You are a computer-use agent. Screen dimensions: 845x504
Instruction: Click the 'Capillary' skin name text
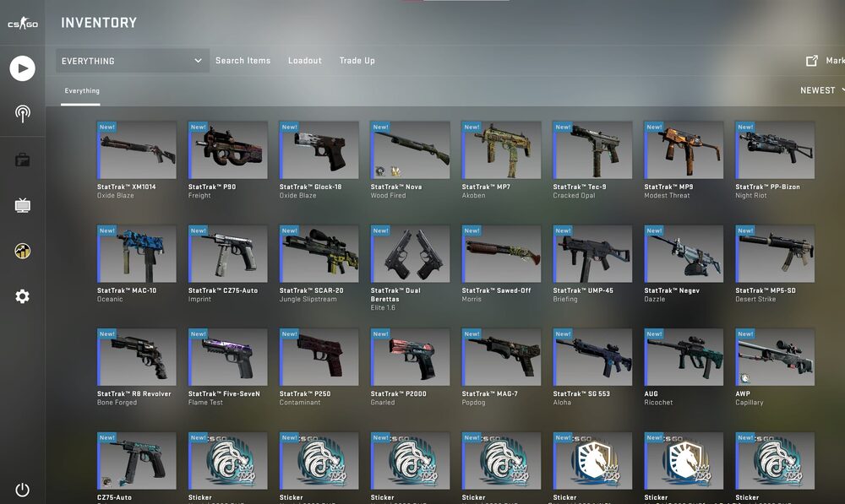[x=749, y=403]
